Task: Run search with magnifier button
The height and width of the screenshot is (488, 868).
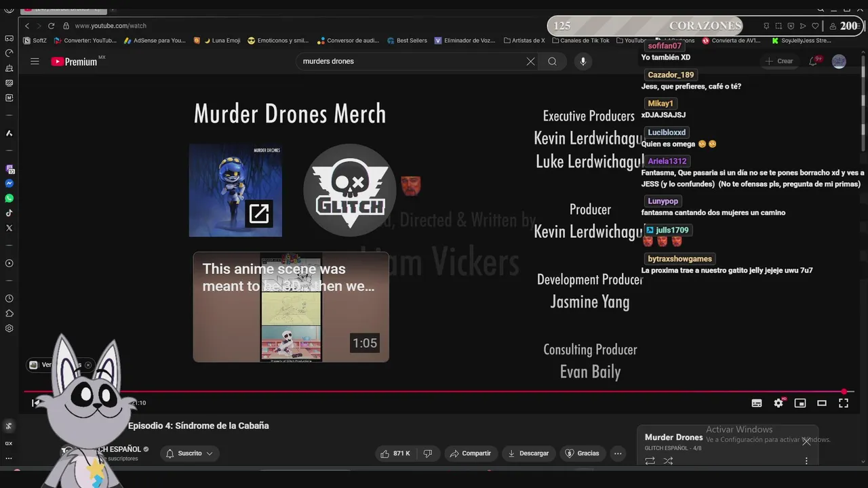Action: click(553, 62)
